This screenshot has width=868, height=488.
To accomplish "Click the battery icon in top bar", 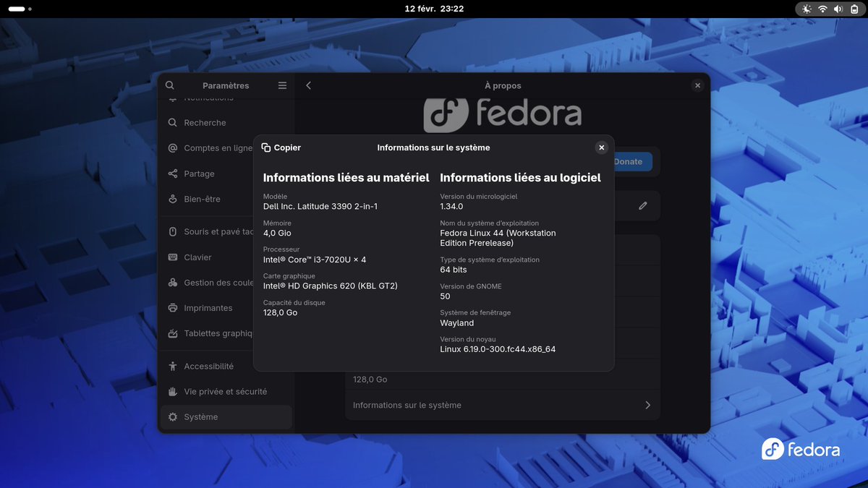I will tap(854, 9).
